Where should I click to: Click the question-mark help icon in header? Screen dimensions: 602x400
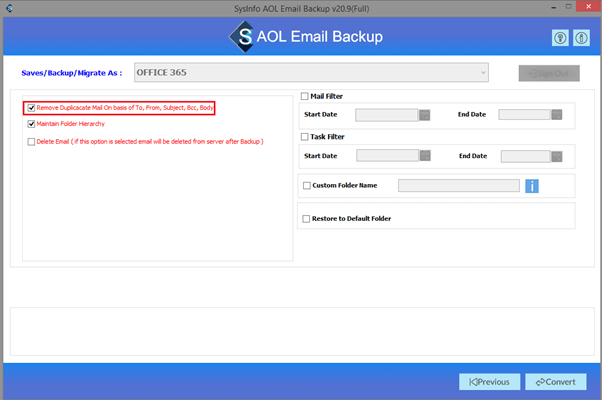pos(560,38)
